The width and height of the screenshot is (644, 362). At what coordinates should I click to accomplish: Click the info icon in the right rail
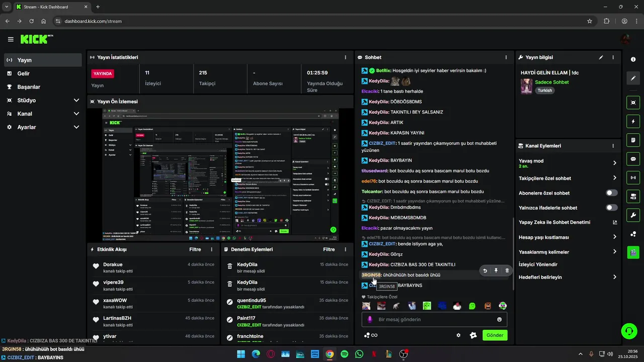coord(633,59)
